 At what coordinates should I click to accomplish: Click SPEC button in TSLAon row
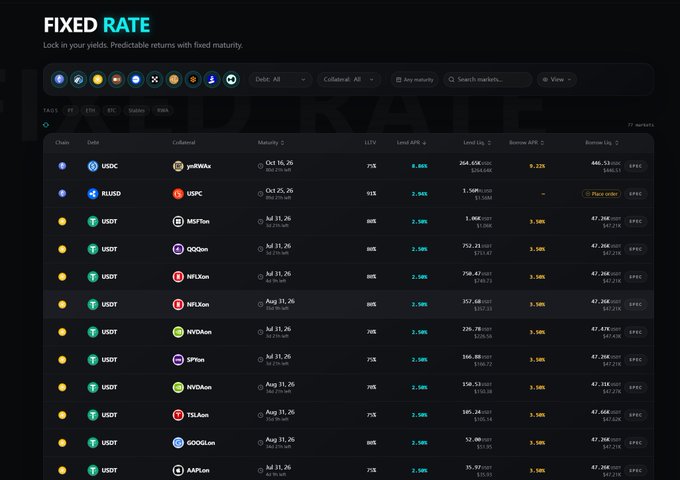636,415
